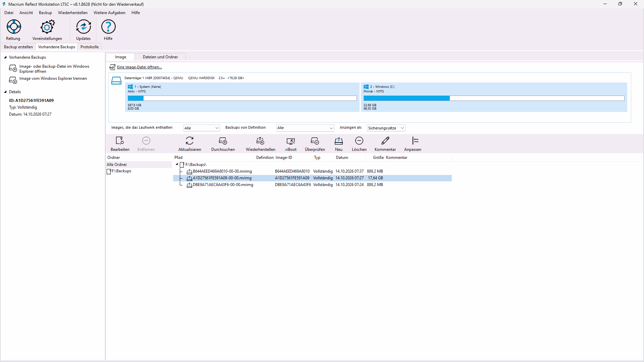The height and width of the screenshot is (362, 644).
Task: Open 'Anzeigen als' Sicherungssätze dropdown
Action: point(386,128)
